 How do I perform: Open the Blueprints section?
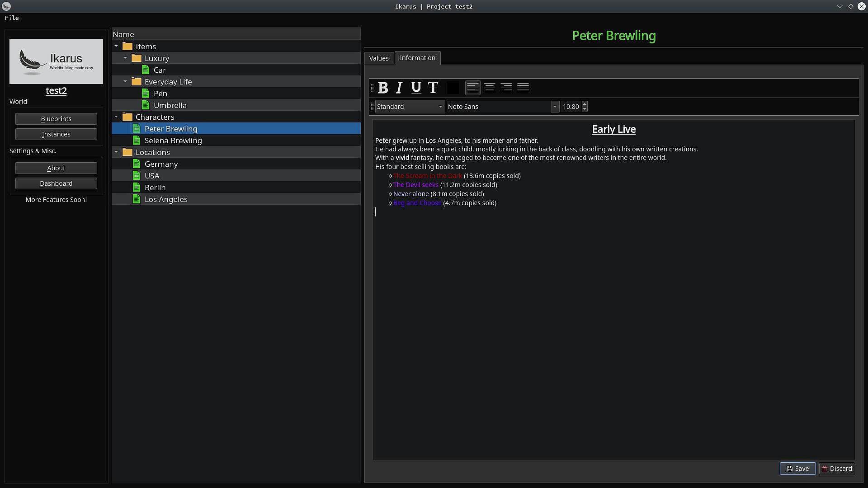pyautogui.click(x=56, y=119)
